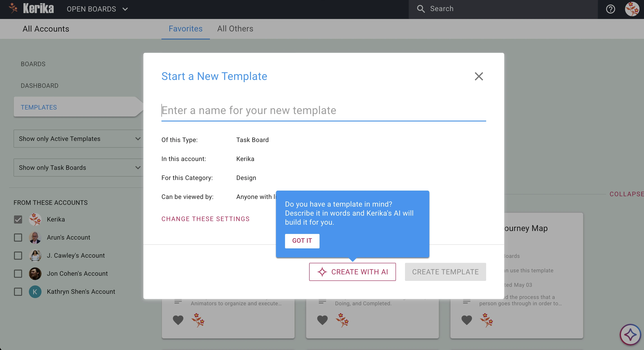Favorite the Animators template heart icon
Viewport: 644px width, 350px height.
pos(178,320)
